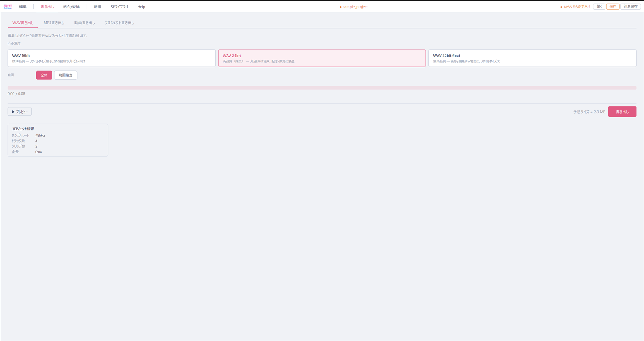Image resolution: width=644 pixels, height=341 pixels.
Task: Open the 動画書き出し tab
Action: tap(85, 23)
